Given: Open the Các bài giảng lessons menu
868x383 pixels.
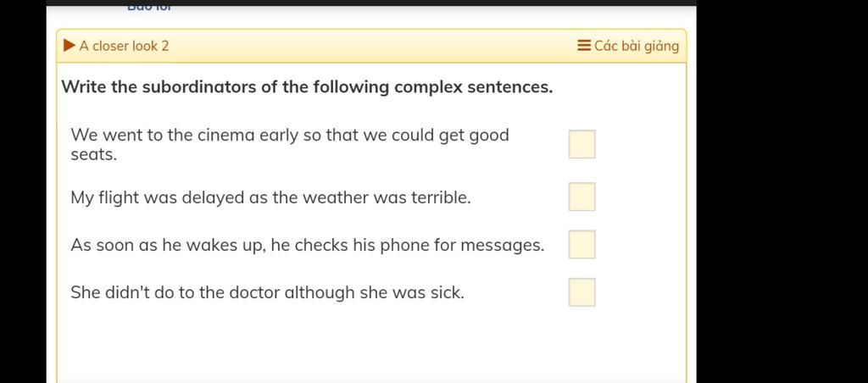Looking at the screenshot, I should (628, 46).
